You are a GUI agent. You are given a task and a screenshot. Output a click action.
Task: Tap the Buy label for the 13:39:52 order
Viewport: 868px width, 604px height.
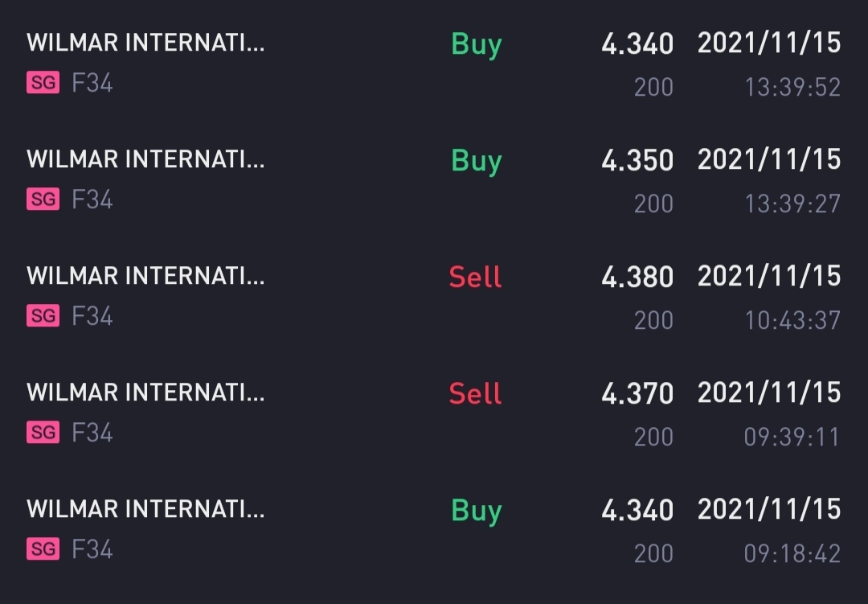pyautogui.click(x=477, y=44)
